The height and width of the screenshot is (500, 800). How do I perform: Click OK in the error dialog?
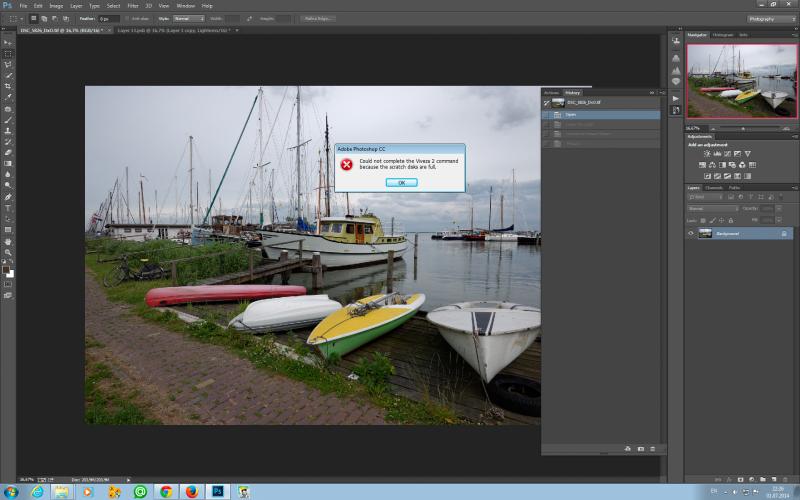pos(401,183)
